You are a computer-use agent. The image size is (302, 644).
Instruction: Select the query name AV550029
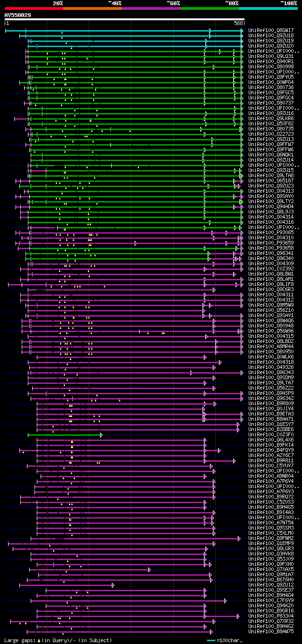click(18, 15)
